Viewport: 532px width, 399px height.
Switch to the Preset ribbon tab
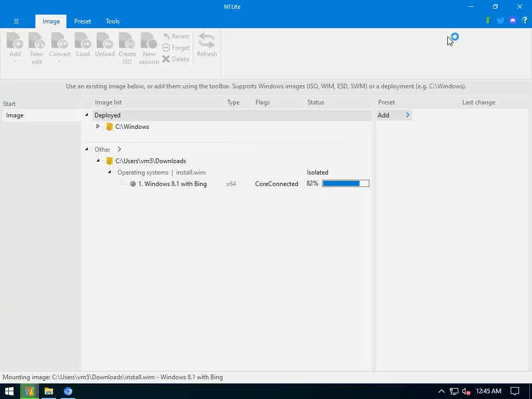click(83, 21)
